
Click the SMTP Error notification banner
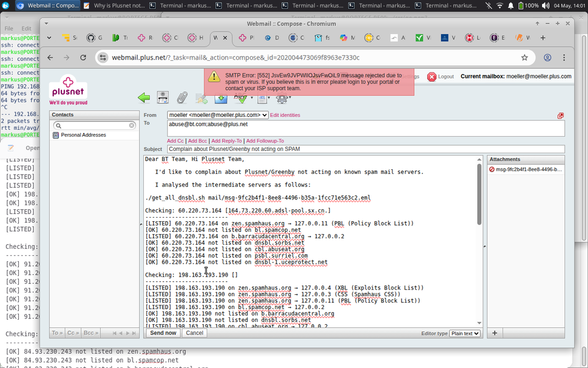[x=309, y=82]
